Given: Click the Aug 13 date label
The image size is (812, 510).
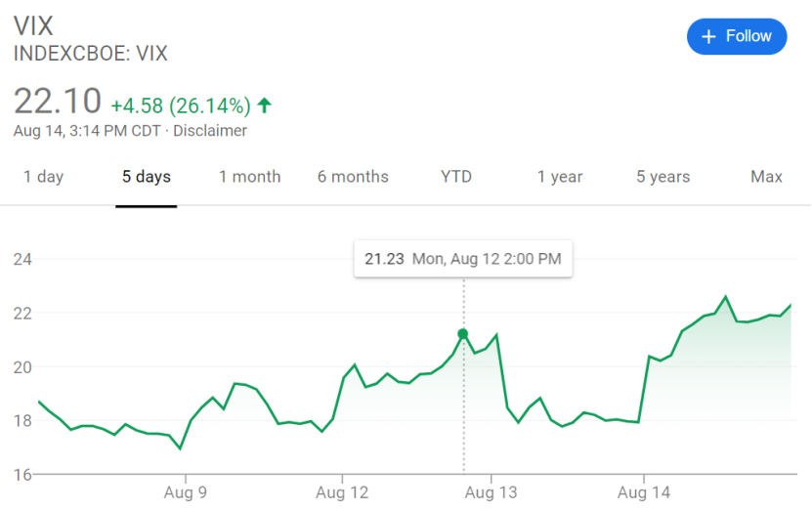Looking at the screenshot, I should [x=491, y=492].
